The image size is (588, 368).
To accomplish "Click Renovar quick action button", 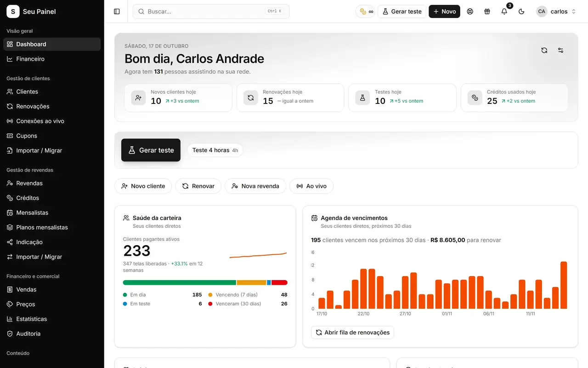I will click(198, 186).
